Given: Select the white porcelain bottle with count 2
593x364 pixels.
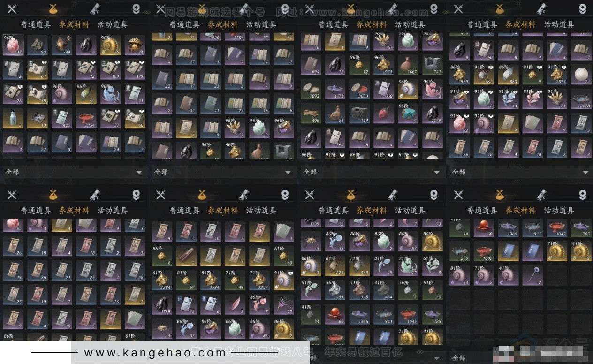Looking at the screenshot, I should (13, 118).
